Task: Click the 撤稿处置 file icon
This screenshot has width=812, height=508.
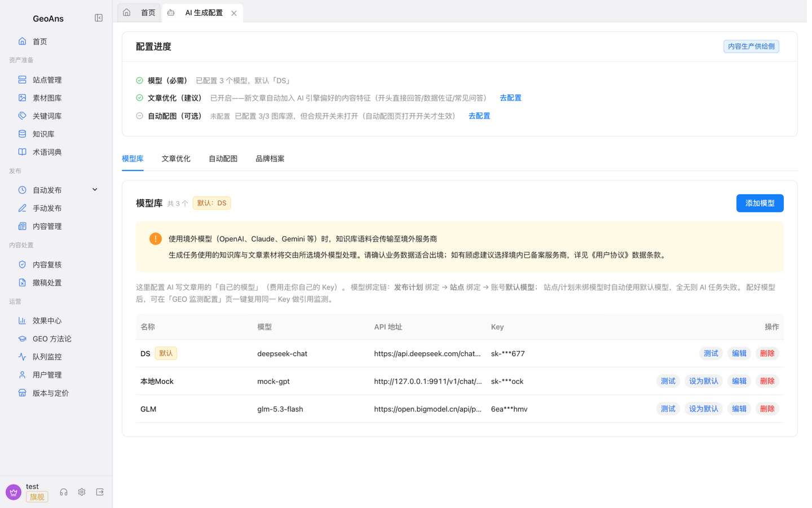Action: [x=22, y=283]
